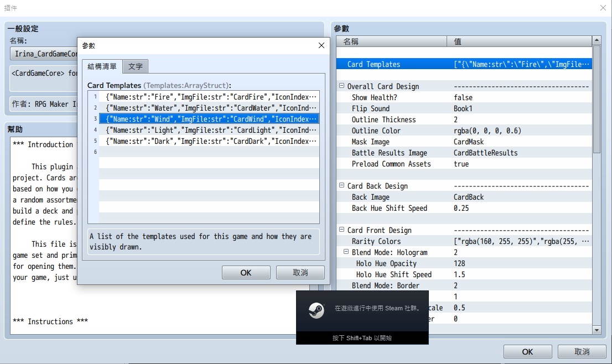
Task: Close the 參數 dialog with X
Action: click(321, 46)
